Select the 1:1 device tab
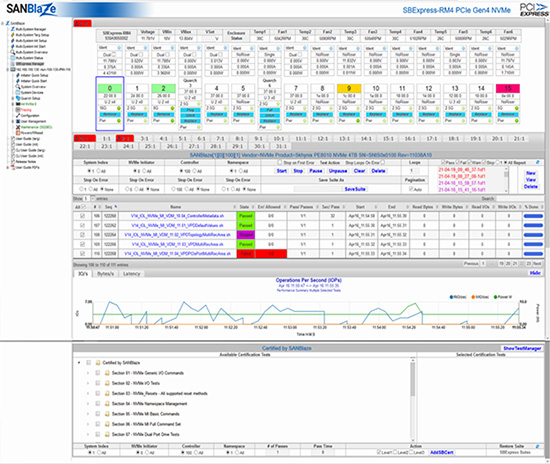Image resolution: width=550 pixels, height=464 pixels. tap(107, 139)
